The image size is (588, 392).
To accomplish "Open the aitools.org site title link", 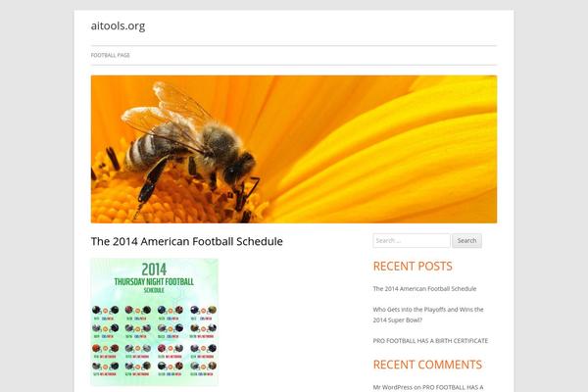I will [118, 25].
